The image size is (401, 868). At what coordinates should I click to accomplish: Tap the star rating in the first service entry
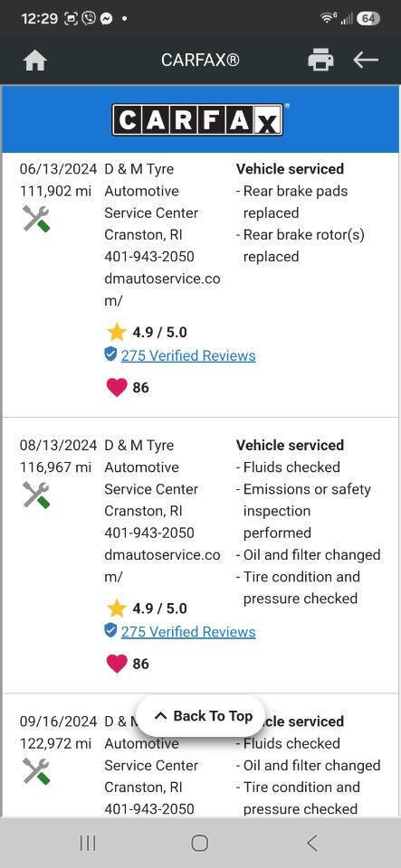point(147,333)
